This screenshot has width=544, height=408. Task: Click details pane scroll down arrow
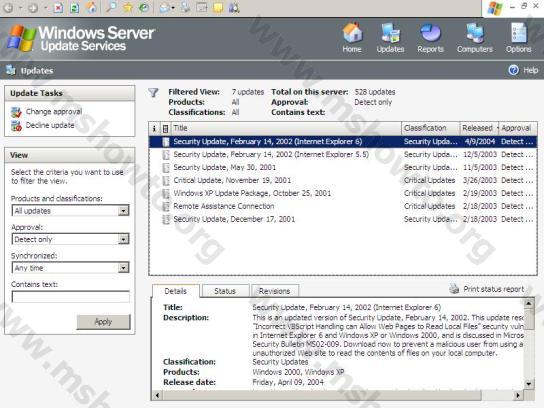point(528,384)
